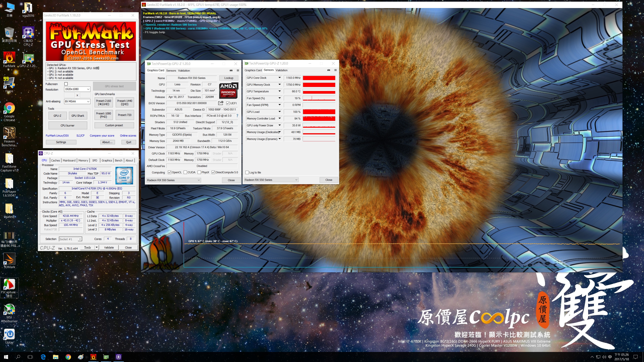Switch to the Bench tab in CPU-Z
This screenshot has width=644, height=362.
point(119,160)
